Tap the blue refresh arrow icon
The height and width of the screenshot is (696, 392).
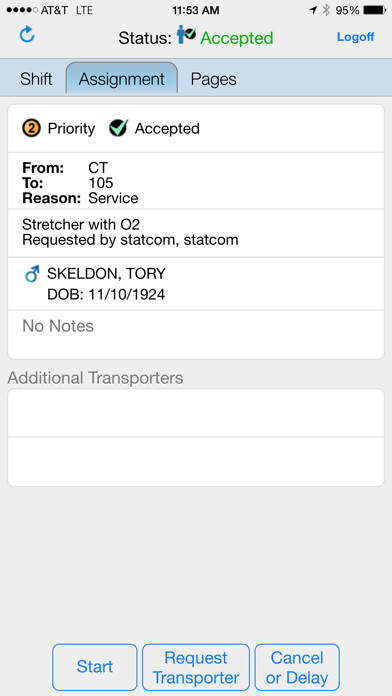[x=27, y=35]
